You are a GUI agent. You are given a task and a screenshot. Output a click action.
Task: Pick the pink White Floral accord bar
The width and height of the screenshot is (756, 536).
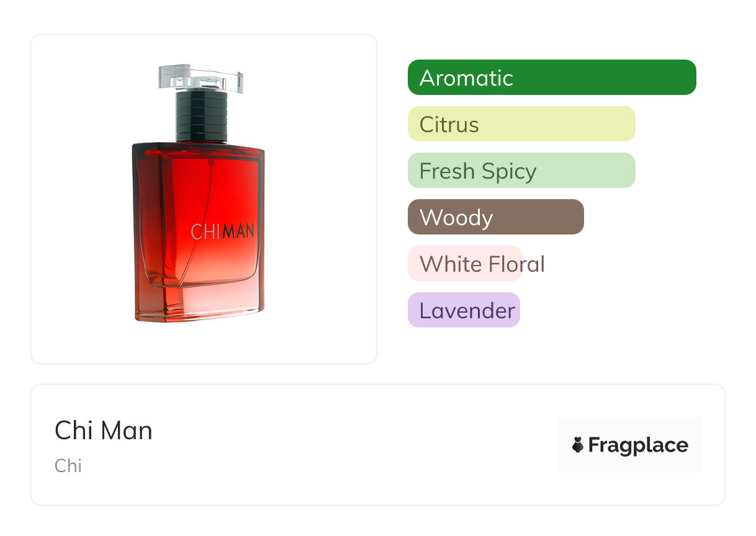tap(465, 264)
